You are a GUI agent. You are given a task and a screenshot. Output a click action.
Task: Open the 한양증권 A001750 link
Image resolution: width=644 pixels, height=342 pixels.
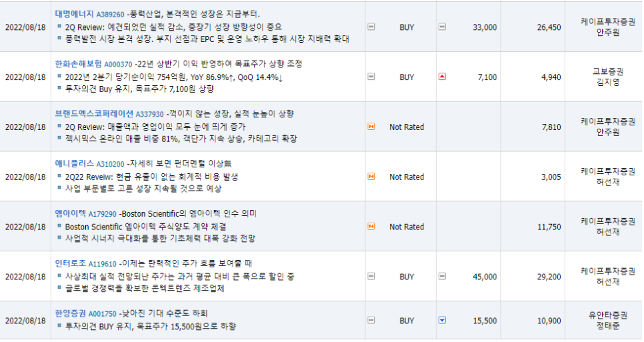click(x=86, y=314)
